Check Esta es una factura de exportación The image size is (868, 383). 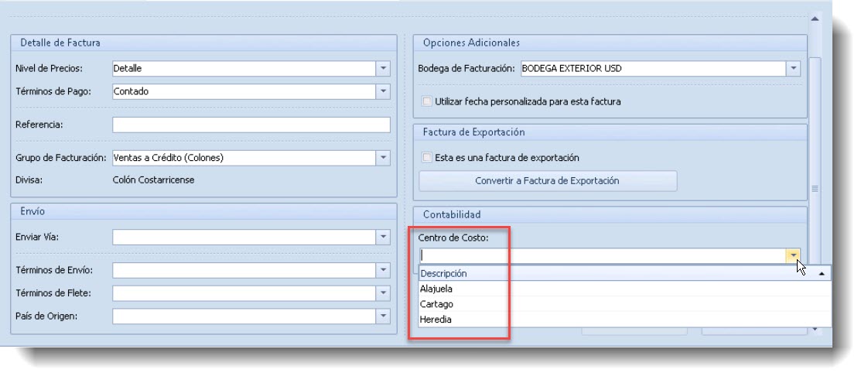[427, 158]
